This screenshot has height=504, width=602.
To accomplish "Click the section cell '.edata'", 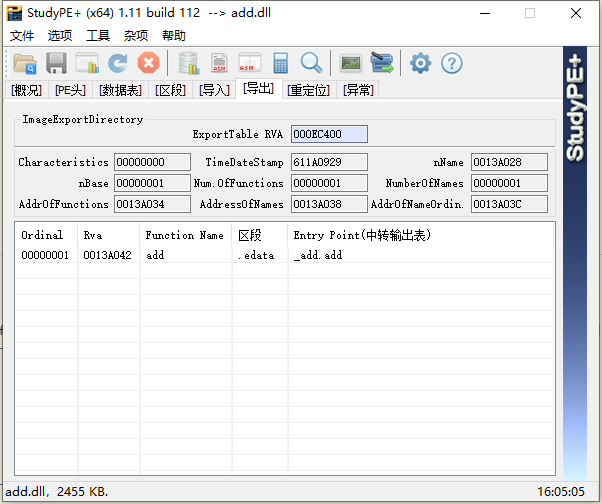I will 256,255.
